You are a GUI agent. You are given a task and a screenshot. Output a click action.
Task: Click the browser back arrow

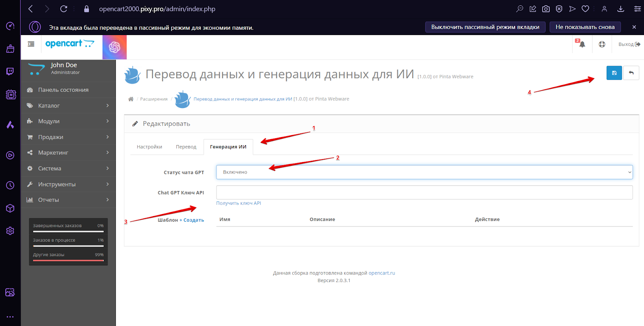point(31,9)
